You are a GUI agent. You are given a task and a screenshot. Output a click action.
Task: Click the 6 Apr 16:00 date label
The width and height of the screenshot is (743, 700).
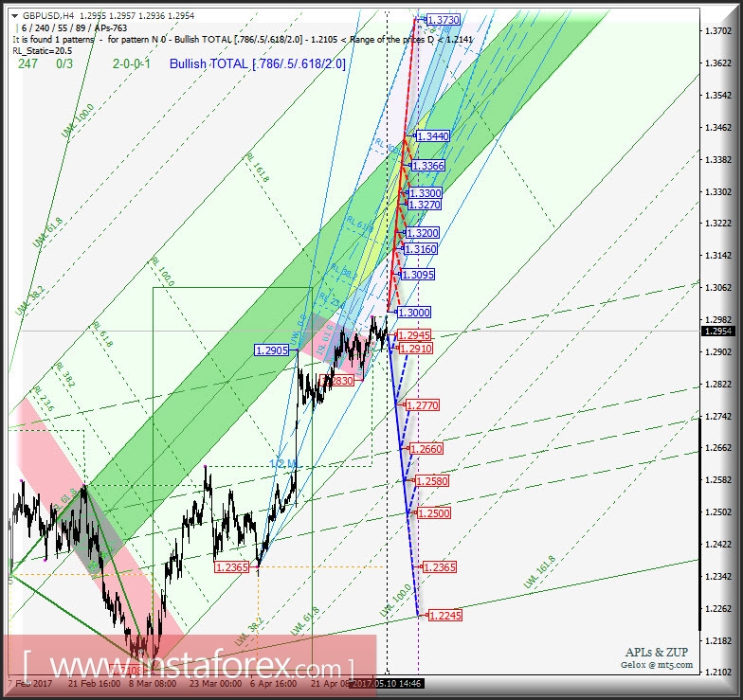(273, 684)
